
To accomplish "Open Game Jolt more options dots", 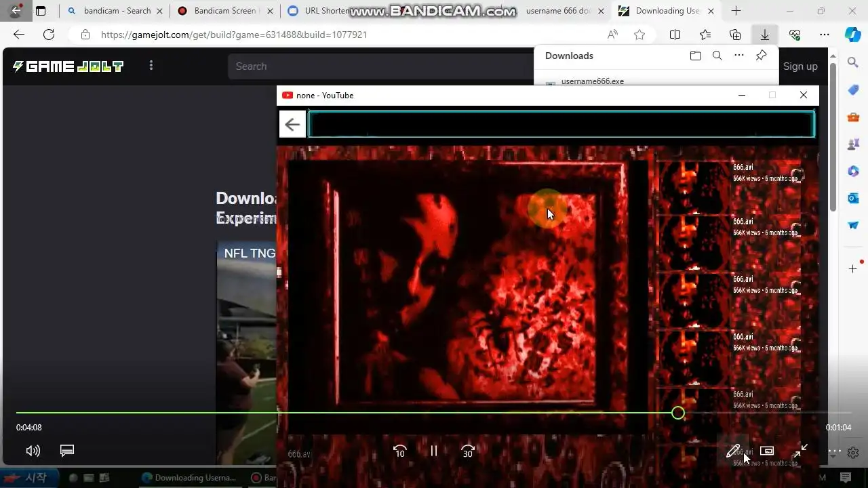I will pos(151,66).
